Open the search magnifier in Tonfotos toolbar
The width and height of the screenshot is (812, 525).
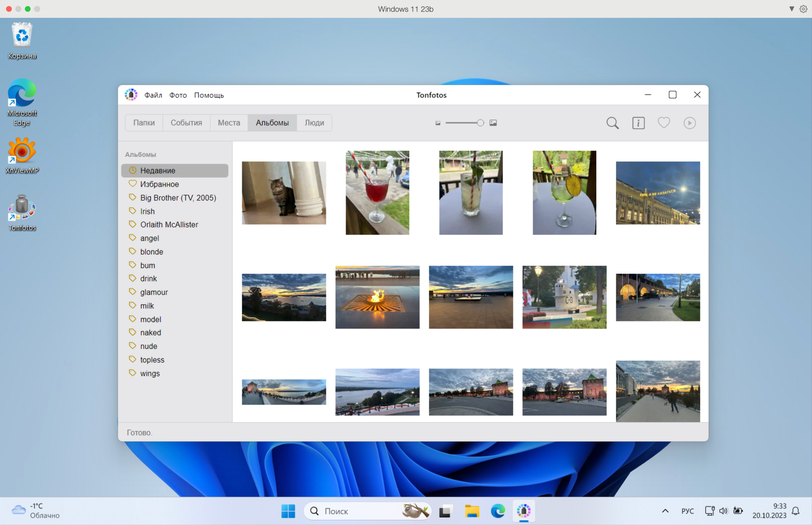click(613, 123)
